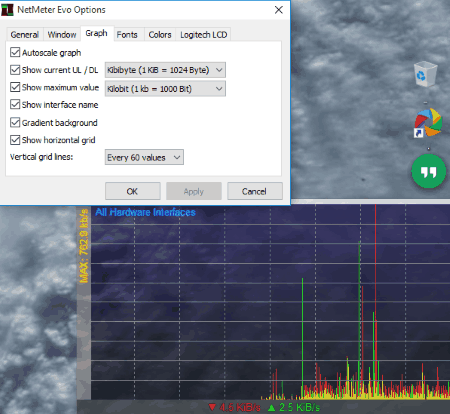Open the Colors tab

160,35
